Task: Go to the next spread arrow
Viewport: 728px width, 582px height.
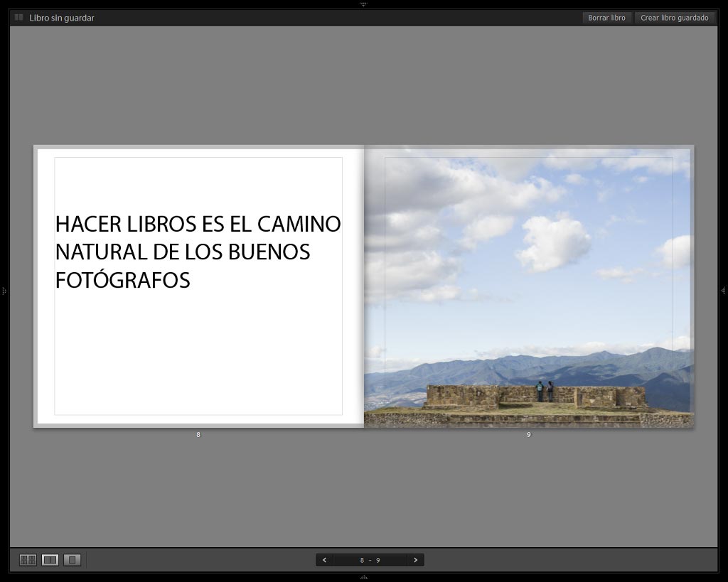Action: click(x=415, y=560)
